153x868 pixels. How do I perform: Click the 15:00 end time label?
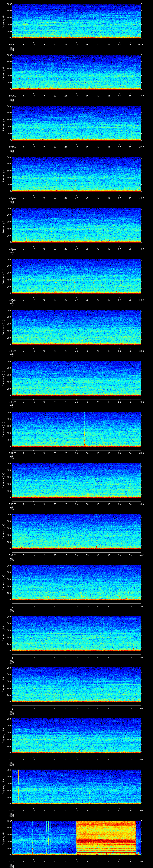[141, 810]
